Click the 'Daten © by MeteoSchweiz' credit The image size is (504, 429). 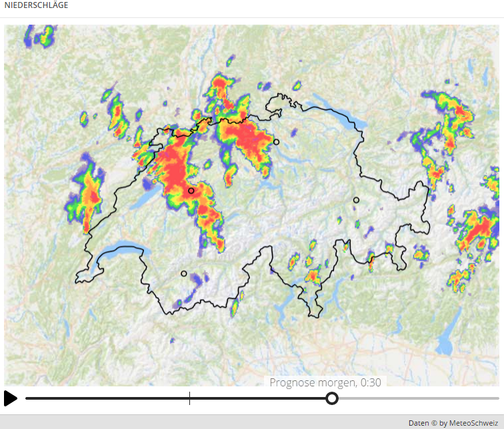[x=453, y=423]
